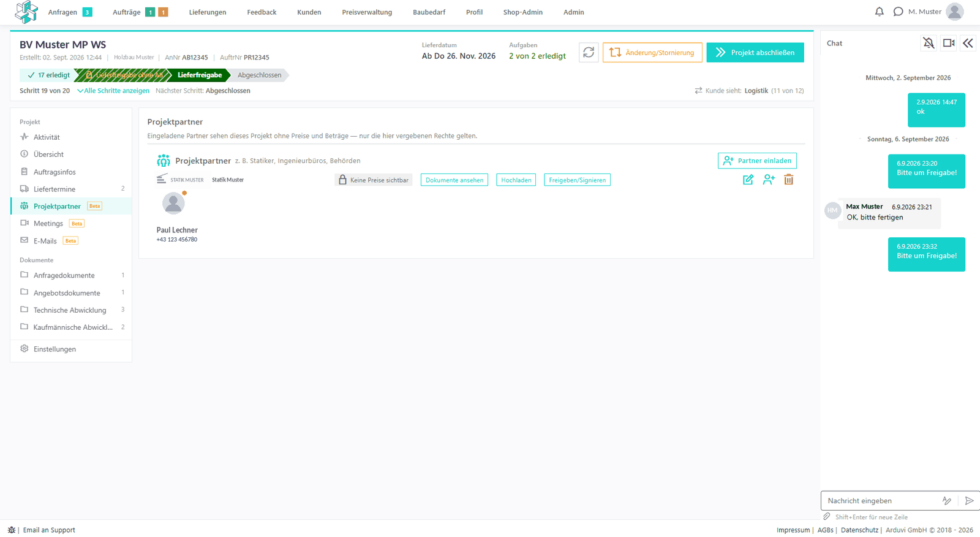Open the AGBs link
The height and width of the screenshot is (537, 980).
825,530
